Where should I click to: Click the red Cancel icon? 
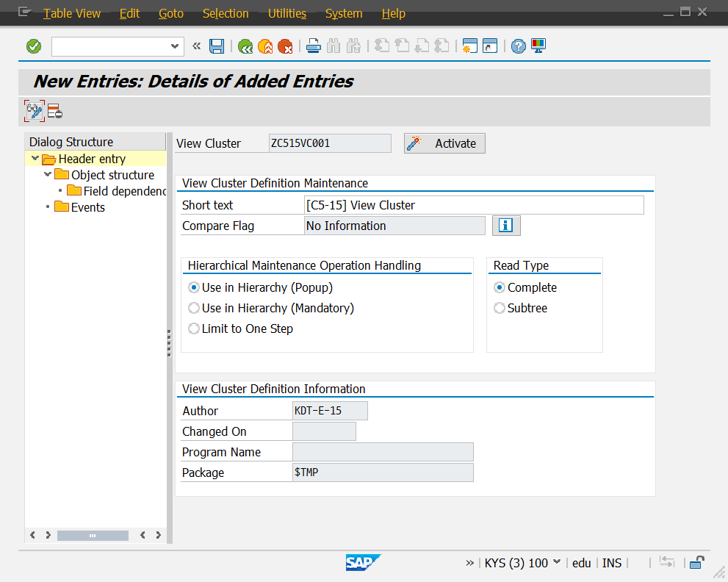pyautogui.click(x=285, y=46)
